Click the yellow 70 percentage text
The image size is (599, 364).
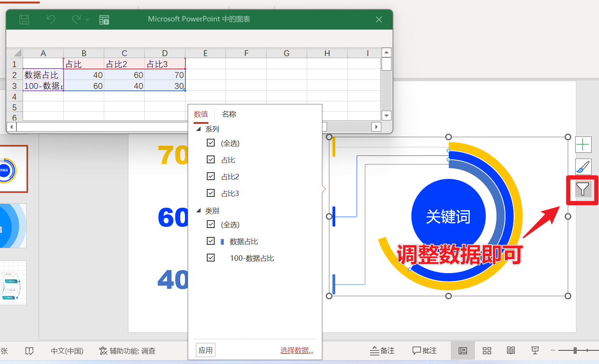pyautogui.click(x=173, y=155)
